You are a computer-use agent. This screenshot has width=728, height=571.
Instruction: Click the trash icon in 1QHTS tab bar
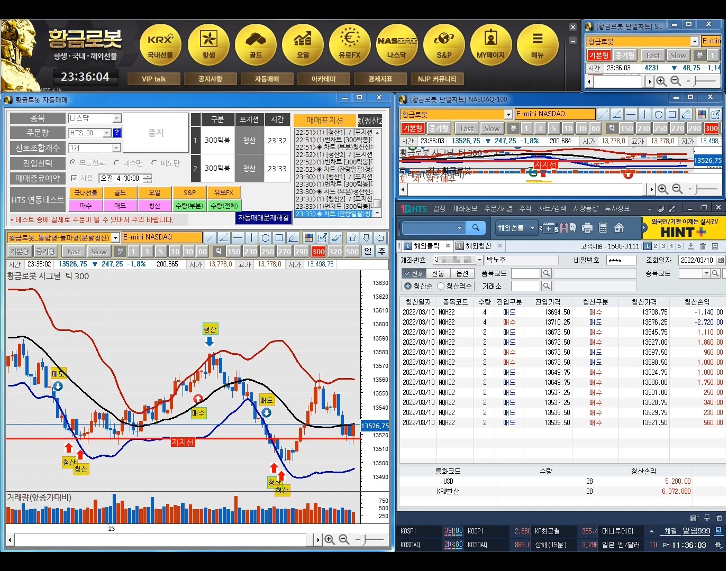[x=703, y=246]
